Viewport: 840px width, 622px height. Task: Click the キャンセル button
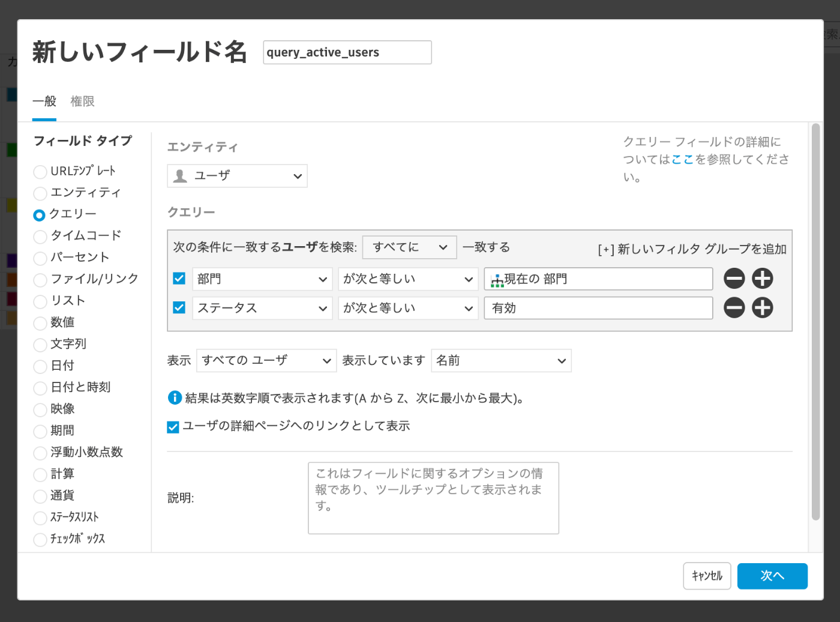click(x=707, y=576)
